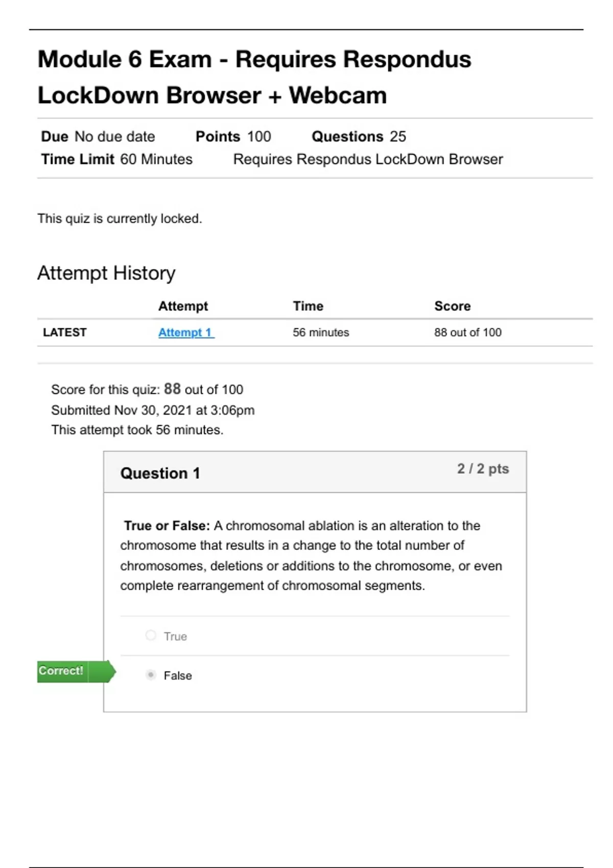Click the 56 minutes table cell

tap(321, 332)
